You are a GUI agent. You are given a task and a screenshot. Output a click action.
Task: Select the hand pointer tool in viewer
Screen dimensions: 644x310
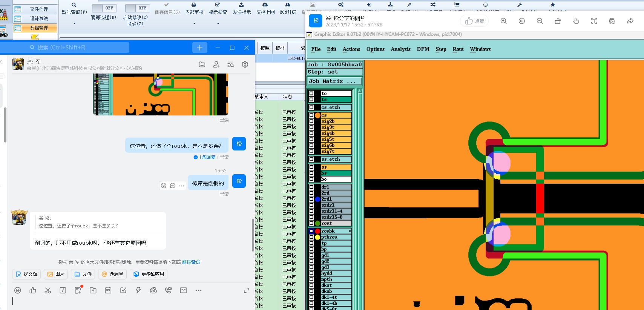(576, 21)
